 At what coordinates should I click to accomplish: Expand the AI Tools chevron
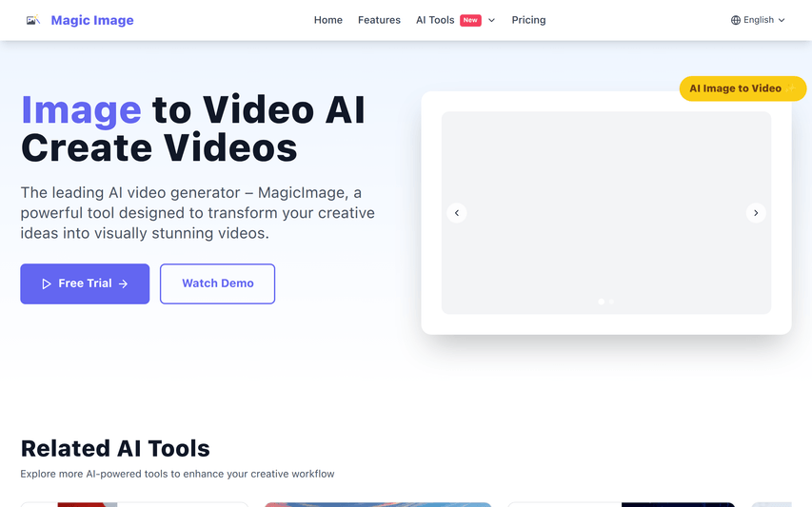(492, 20)
